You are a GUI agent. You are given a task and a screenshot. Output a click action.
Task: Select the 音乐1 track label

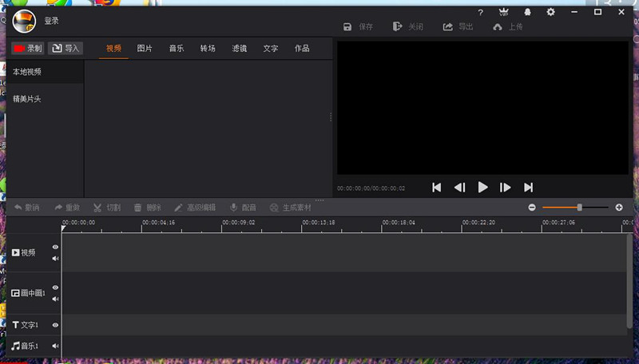point(26,346)
